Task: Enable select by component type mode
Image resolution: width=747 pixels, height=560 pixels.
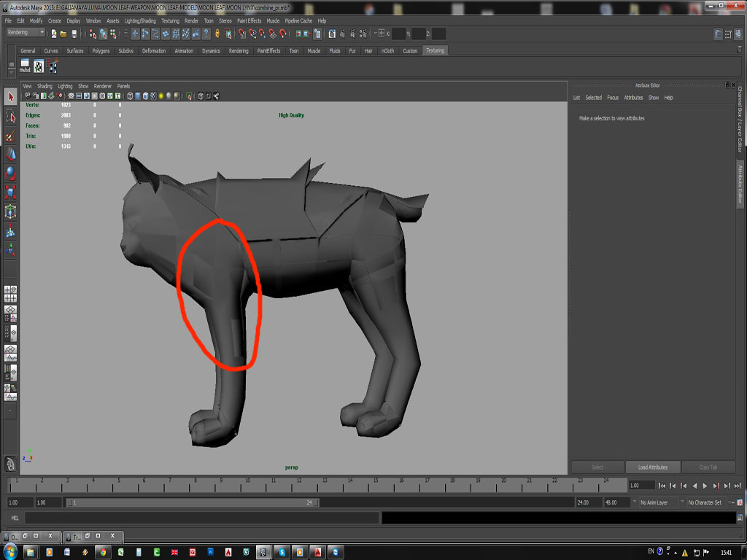Action: 113,34
